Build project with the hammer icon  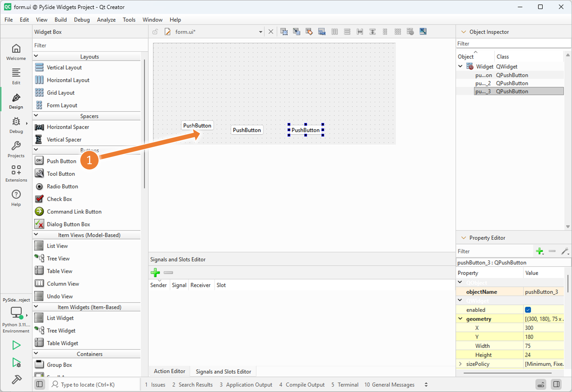pos(16,379)
